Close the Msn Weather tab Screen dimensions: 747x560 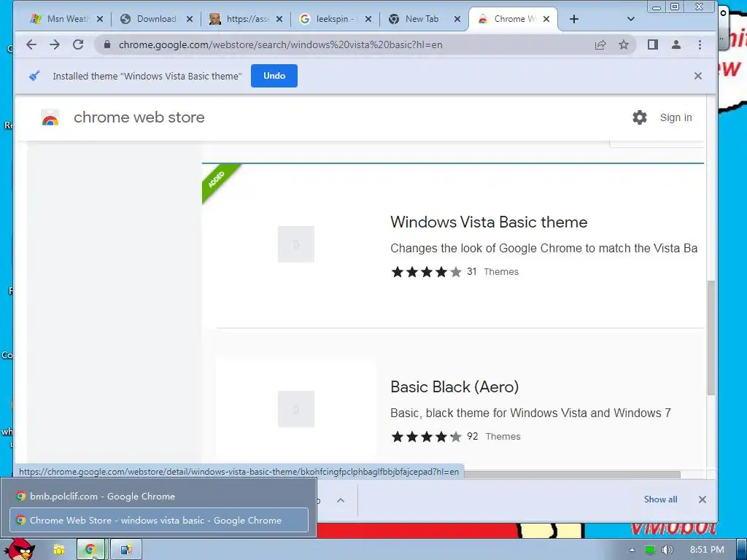click(x=100, y=19)
